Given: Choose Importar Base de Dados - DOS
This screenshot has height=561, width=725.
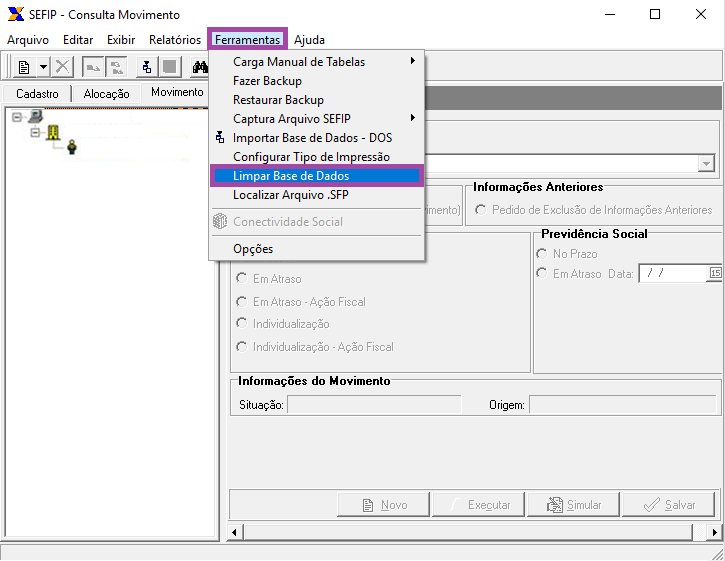Looking at the screenshot, I should pos(316,137).
